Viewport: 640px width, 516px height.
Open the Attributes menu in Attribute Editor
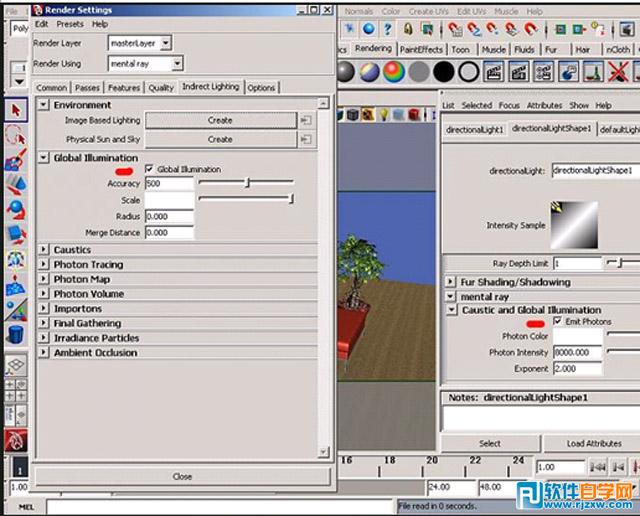544,105
